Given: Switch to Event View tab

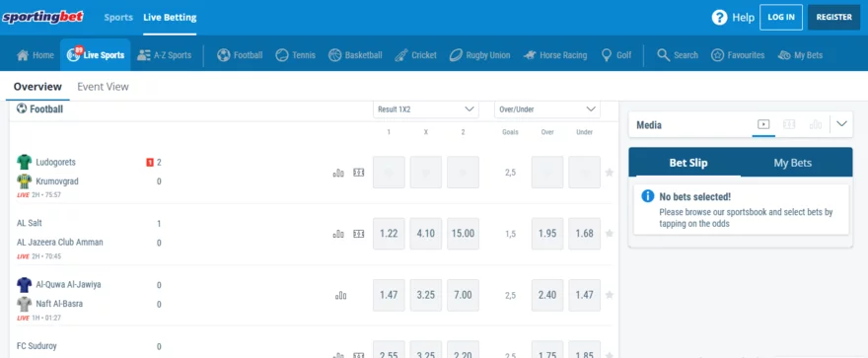Looking at the screenshot, I should (103, 87).
